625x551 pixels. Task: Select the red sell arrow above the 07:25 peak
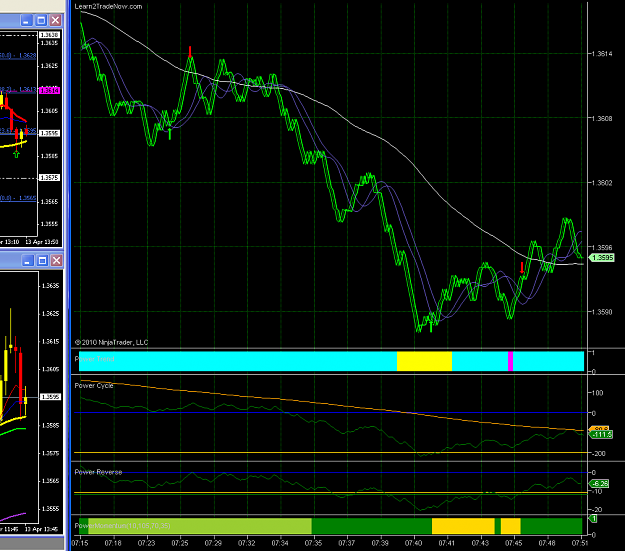(190, 51)
